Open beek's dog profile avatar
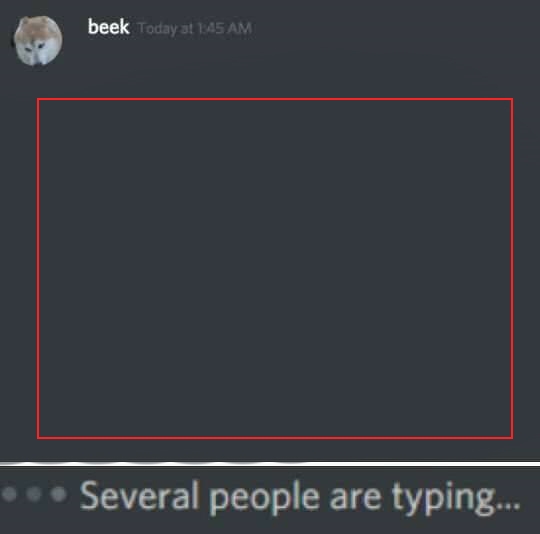Image resolution: width=540 pixels, height=534 pixels. click(x=38, y=40)
